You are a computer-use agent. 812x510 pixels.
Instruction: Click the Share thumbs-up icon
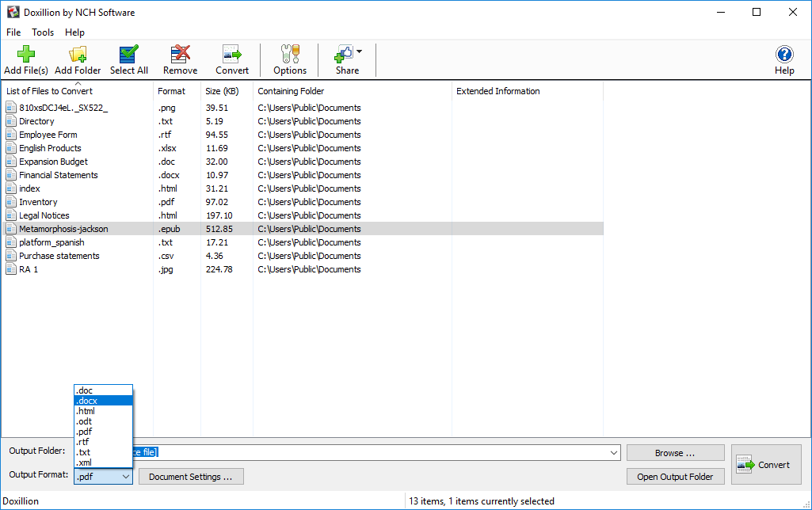click(x=344, y=54)
